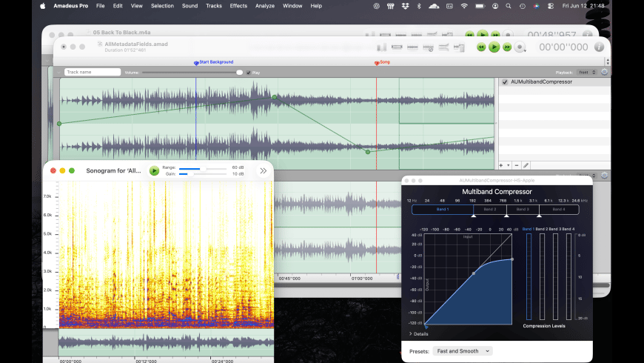The height and width of the screenshot is (363, 644).
Task: Collapse the first track disclosure arrow
Action: tap(58, 72)
